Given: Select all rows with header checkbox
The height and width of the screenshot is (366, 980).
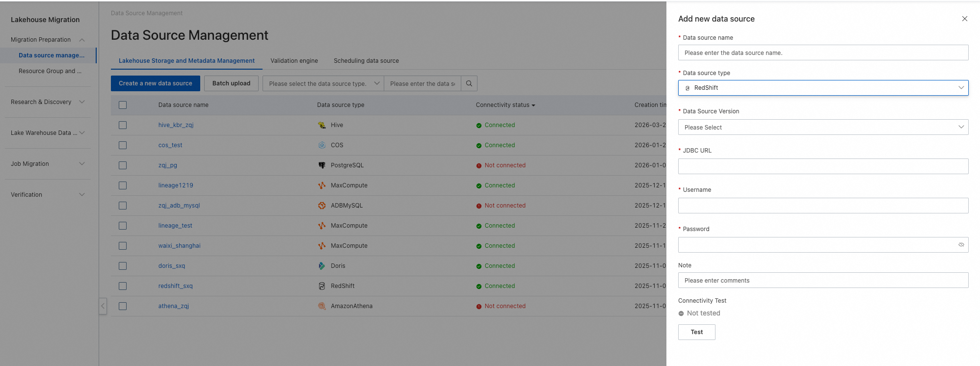Looking at the screenshot, I should [123, 105].
